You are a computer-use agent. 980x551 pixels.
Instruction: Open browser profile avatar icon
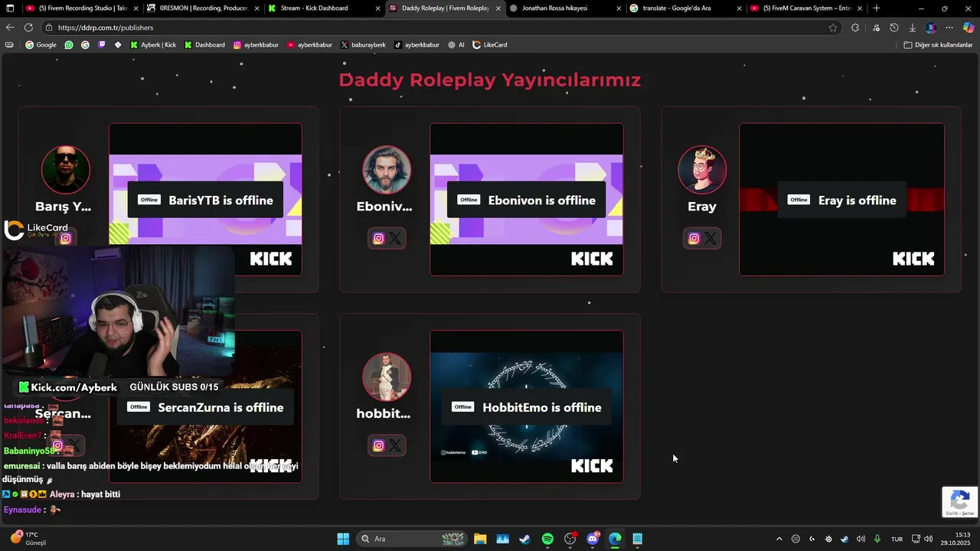931,28
